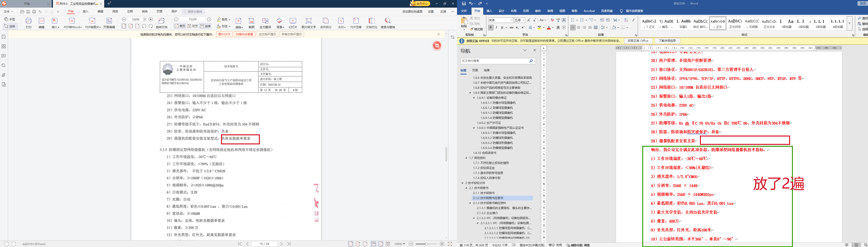Click the 图片OCR button in the notification bar
The image size is (868, 247).
point(224,34)
